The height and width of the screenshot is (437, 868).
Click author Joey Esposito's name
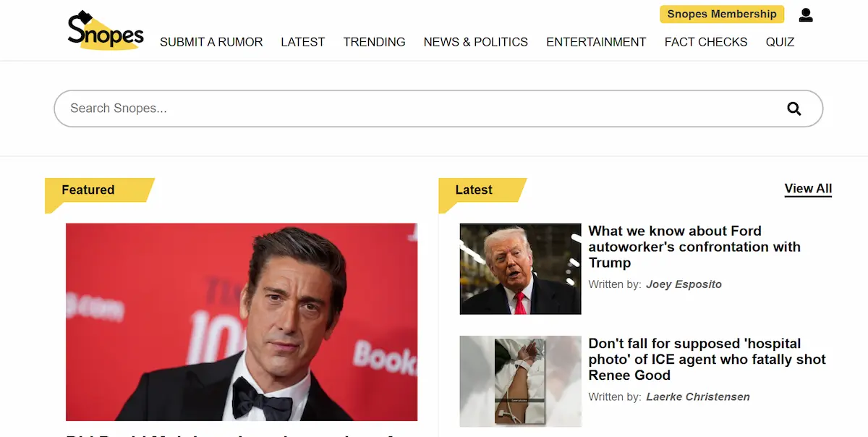(x=684, y=284)
